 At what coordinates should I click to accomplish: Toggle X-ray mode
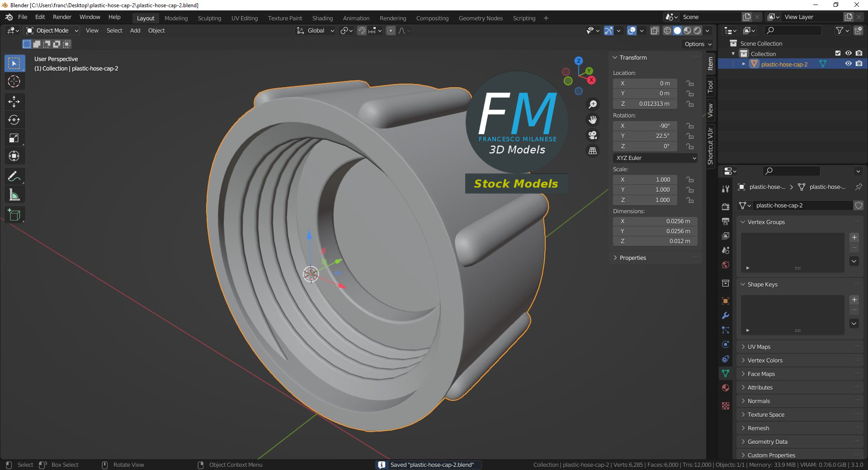click(x=655, y=31)
